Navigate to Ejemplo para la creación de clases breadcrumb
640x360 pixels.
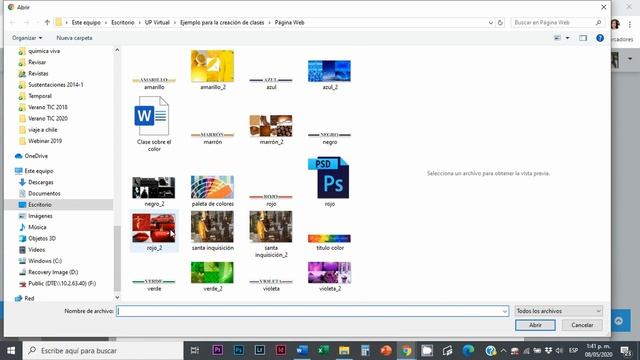click(222, 22)
